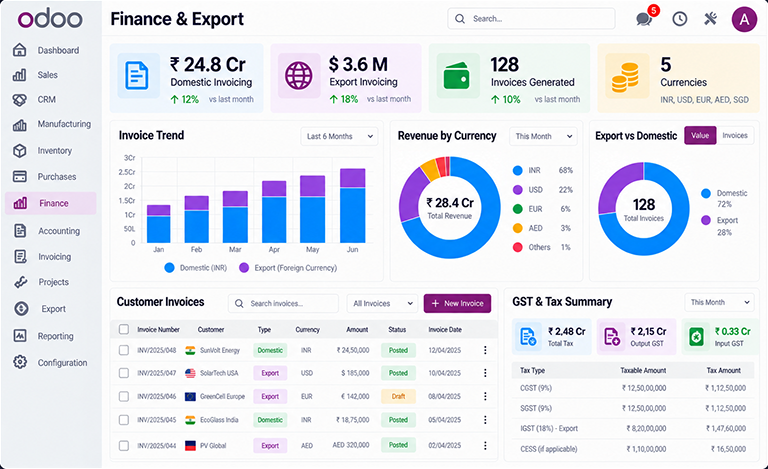Image resolution: width=768 pixels, height=469 pixels.
Task: Click the IGST (18%) - Export row
Action: 633,428
